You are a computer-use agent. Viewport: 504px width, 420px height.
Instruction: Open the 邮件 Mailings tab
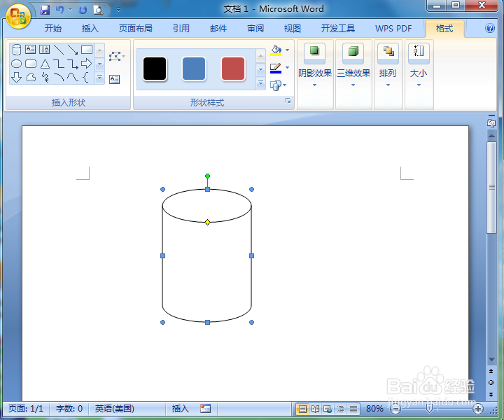(x=218, y=29)
